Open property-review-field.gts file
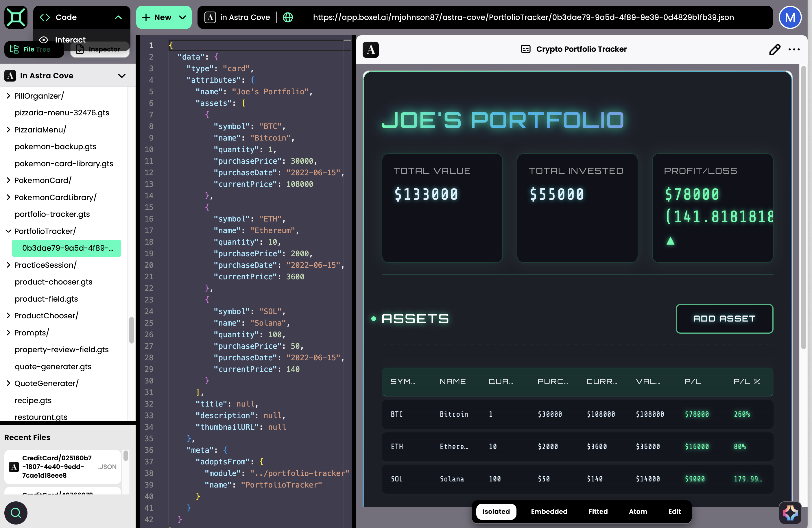Screen dimensions: 812x528 pos(61,350)
